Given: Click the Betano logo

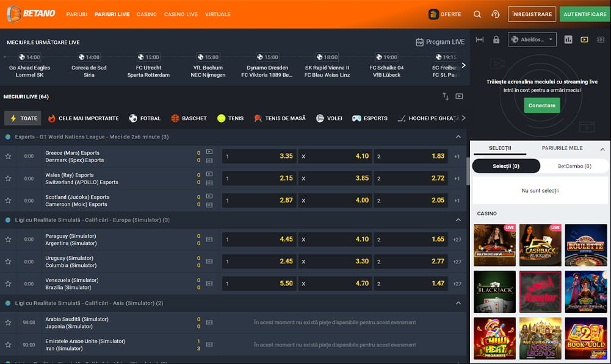Looking at the screenshot, I should tap(31, 13).
